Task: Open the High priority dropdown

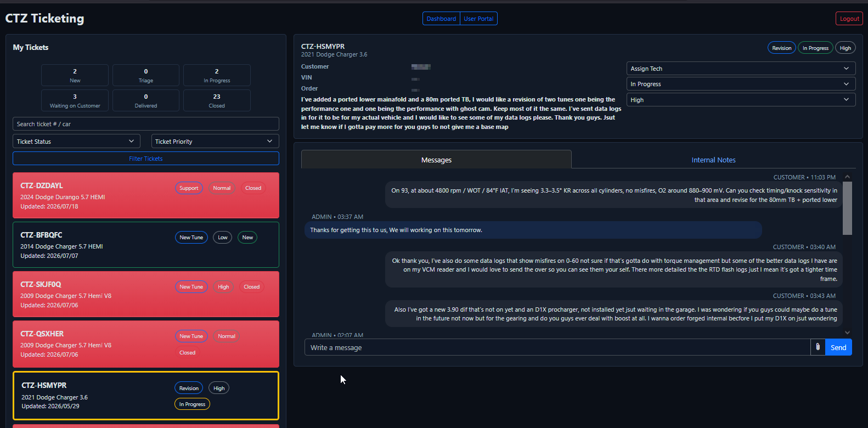Action: pyautogui.click(x=741, y=100)
